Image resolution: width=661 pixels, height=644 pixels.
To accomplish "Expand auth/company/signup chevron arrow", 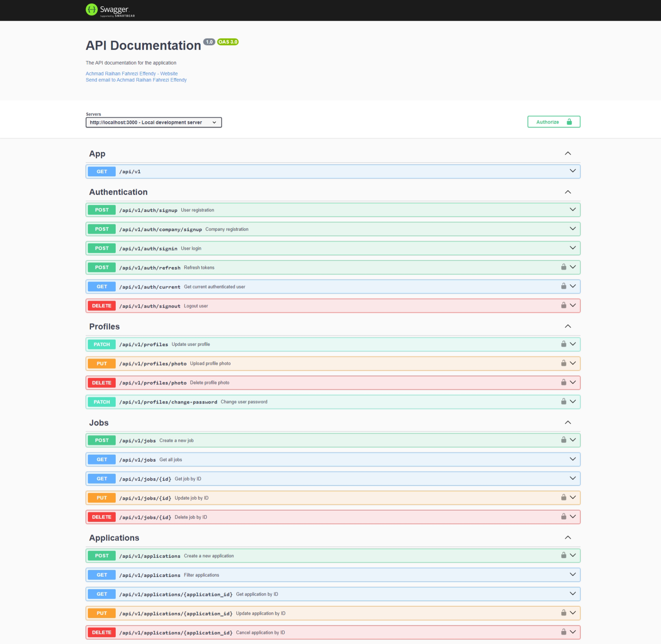I will (x=573, y=229).
